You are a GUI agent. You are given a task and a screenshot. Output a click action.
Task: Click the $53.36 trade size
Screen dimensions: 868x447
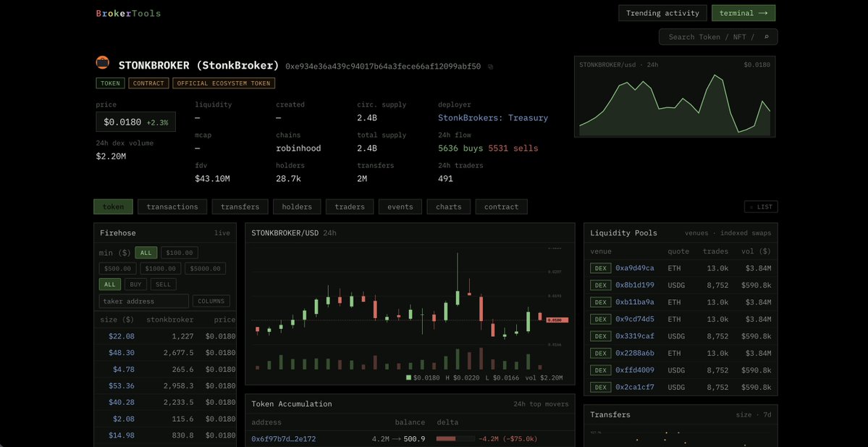(x=121, y=385)
